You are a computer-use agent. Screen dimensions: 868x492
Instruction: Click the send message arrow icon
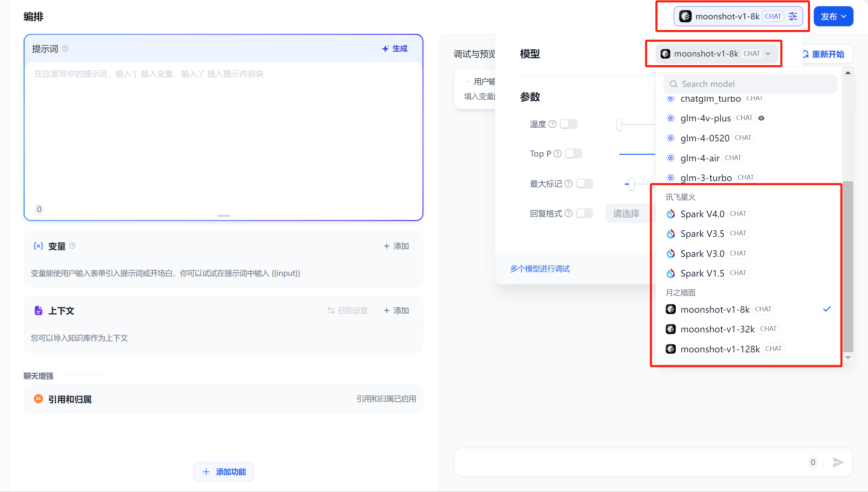tap(838, 462)
